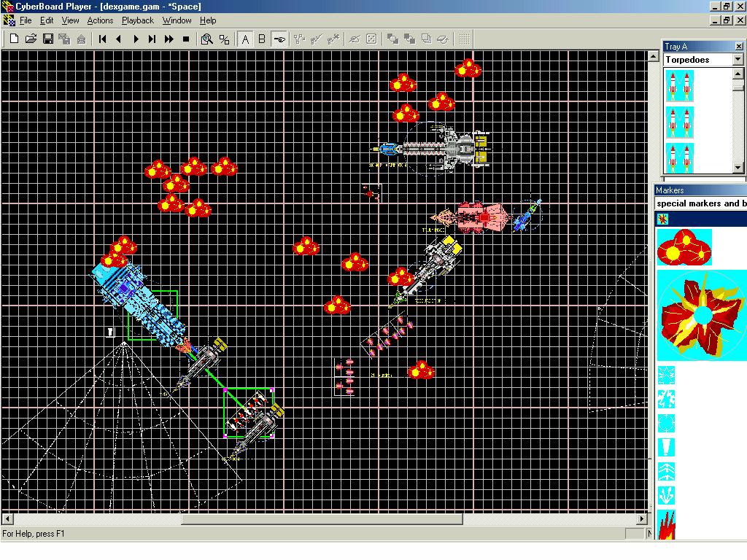
Task: Click the tray scrollbar down arrow
Action: coord(738,168)
